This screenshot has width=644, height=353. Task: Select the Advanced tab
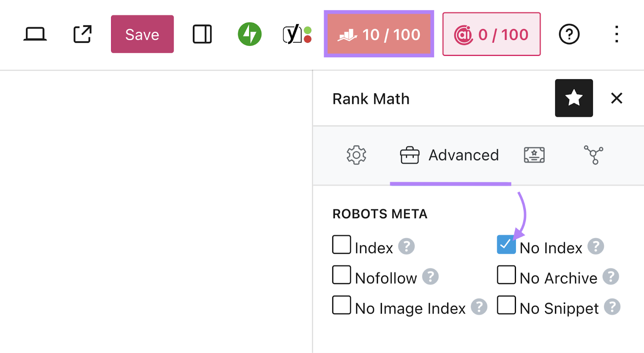click(x=450, y=155)
